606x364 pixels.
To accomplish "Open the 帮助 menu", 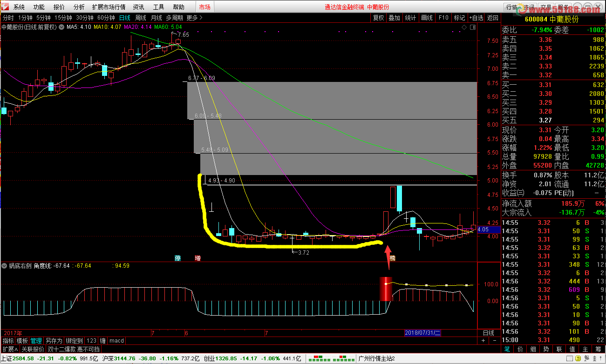I will pos(179,7).
